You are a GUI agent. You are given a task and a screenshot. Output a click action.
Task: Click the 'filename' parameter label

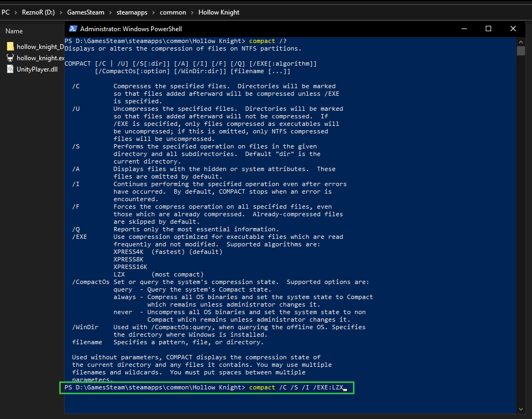87,342
